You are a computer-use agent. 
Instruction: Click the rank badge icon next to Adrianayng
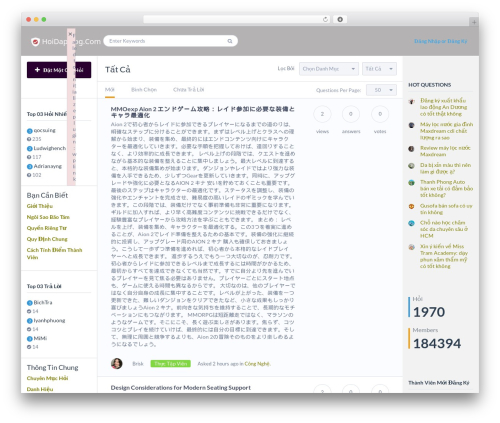click(x=30, y=167)
